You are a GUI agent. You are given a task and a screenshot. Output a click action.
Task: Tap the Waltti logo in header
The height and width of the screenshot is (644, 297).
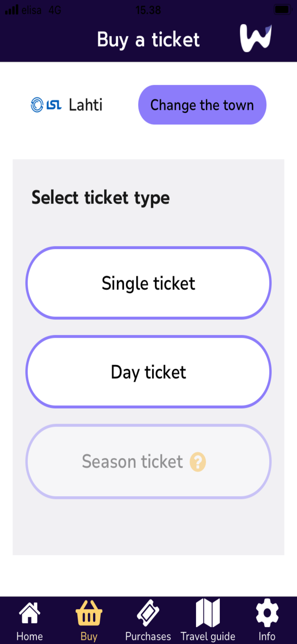[x=256, y=38]
